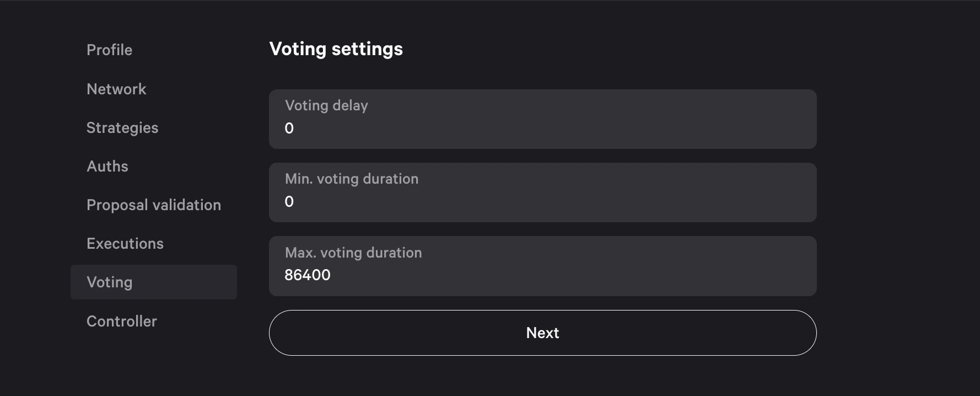Click the 86400 value in max duration
The height and width of the screenshot is (396, 980).
[x=308, y=275]
